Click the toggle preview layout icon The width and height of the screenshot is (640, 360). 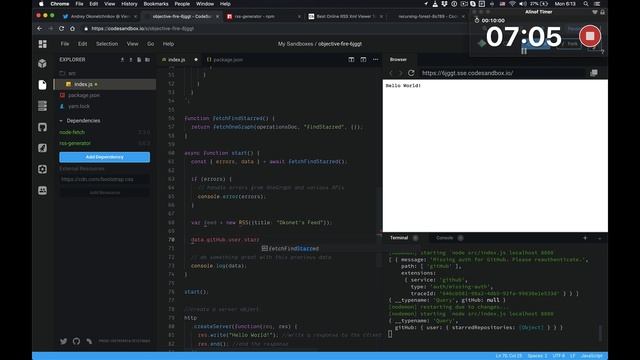pyautogui.click(x=363, y=60)
